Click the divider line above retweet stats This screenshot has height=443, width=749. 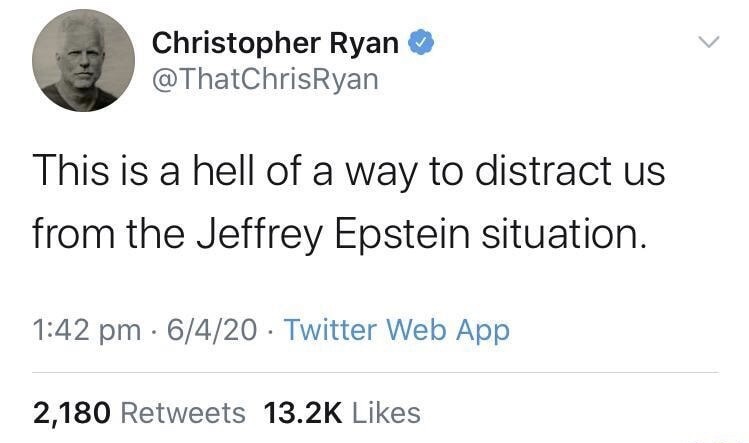click(375, 372)
